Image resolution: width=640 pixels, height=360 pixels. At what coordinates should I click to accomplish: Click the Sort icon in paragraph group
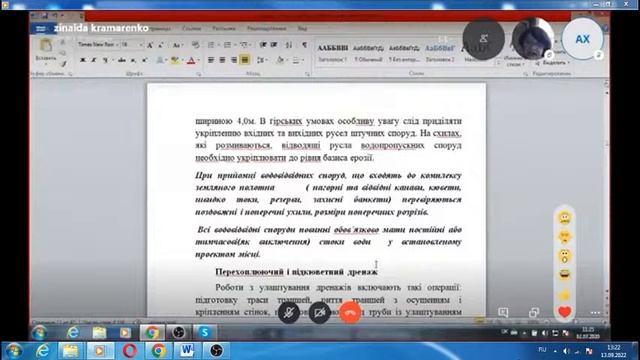click(x=289, y=45)
